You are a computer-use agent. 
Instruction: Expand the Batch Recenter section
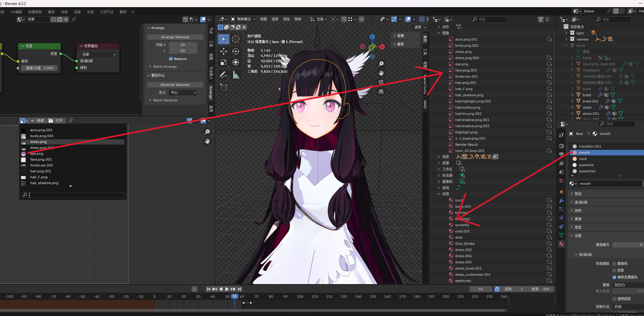point(150,100)
